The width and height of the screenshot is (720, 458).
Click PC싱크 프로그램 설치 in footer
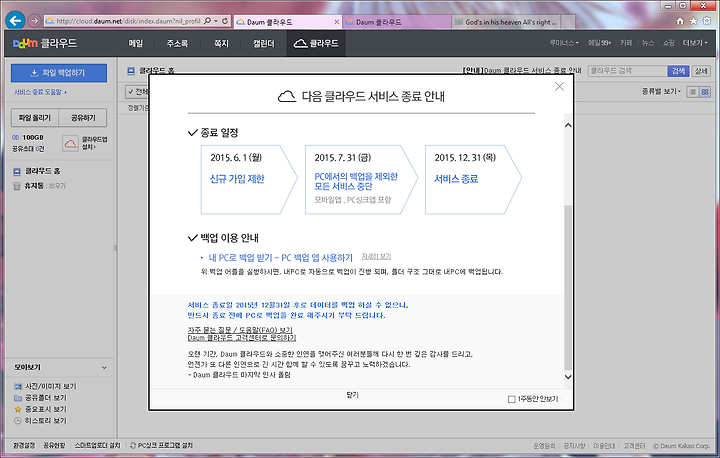coord(162,446)
